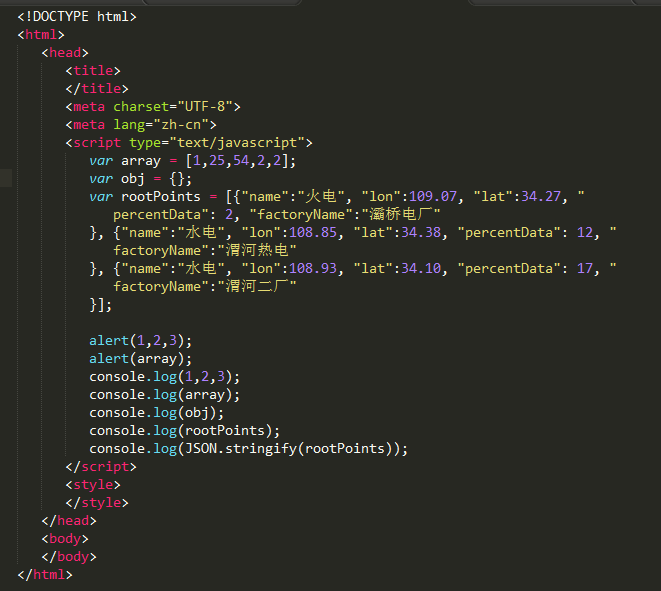The image size is (661, 591).
Task: Click the console.log(obj); statement
Action: [x=157, y=413]
